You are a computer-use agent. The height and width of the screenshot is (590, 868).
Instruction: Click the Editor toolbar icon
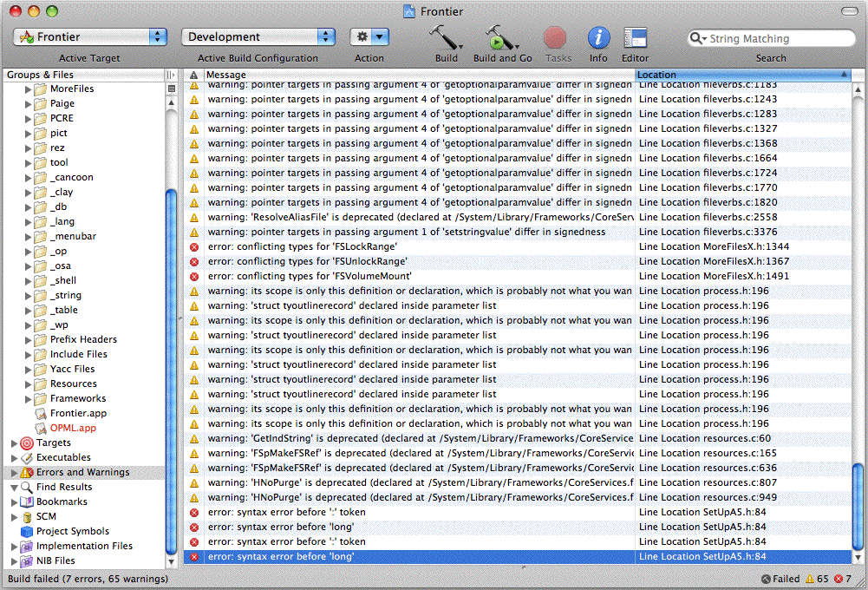[635, 37]
